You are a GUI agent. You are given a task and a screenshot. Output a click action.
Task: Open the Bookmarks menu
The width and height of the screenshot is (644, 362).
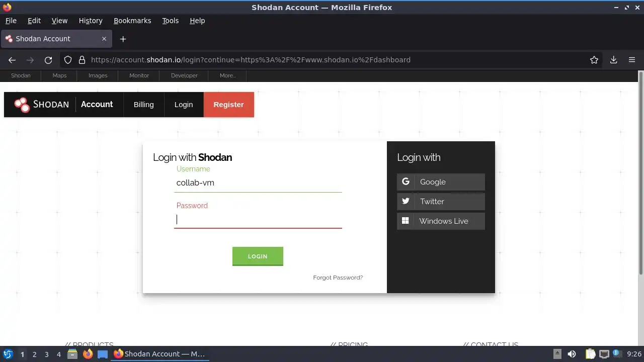[x=132, y=21]
